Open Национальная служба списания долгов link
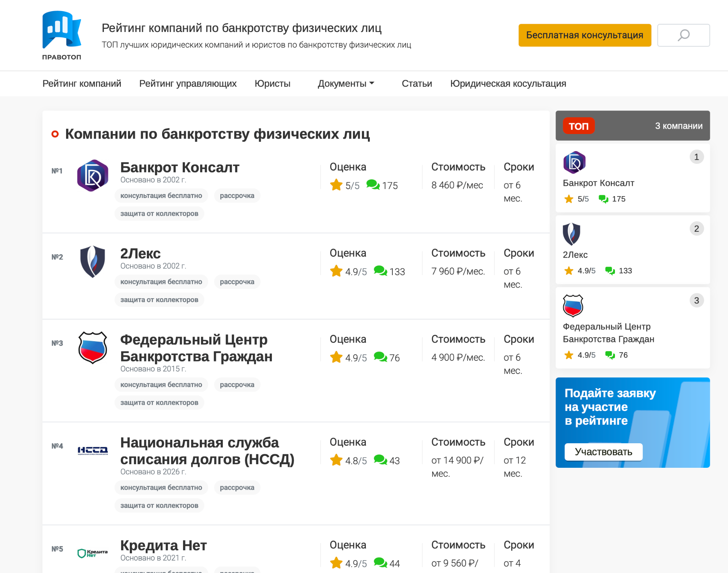The width and height of the screenshot is (728, 573). point(207,451)
